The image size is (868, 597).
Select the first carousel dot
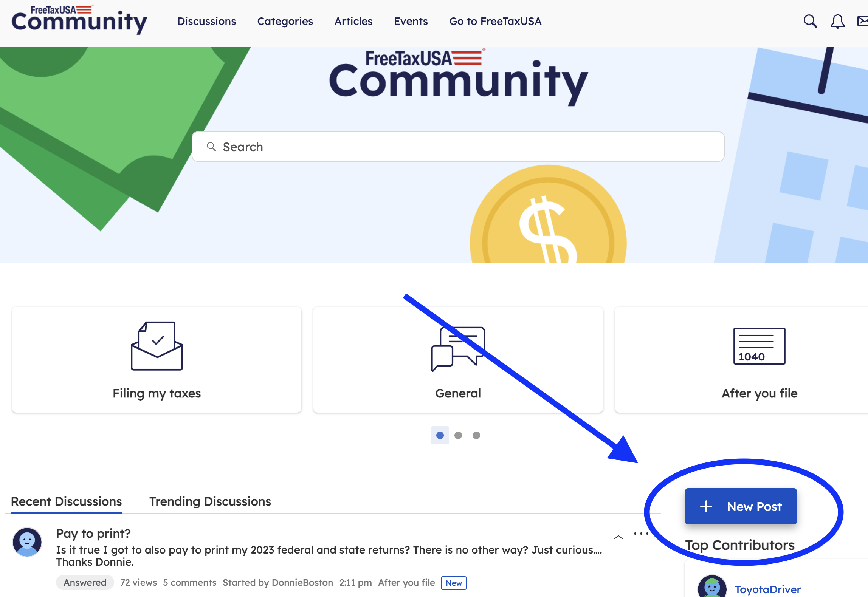coord(440,435)
